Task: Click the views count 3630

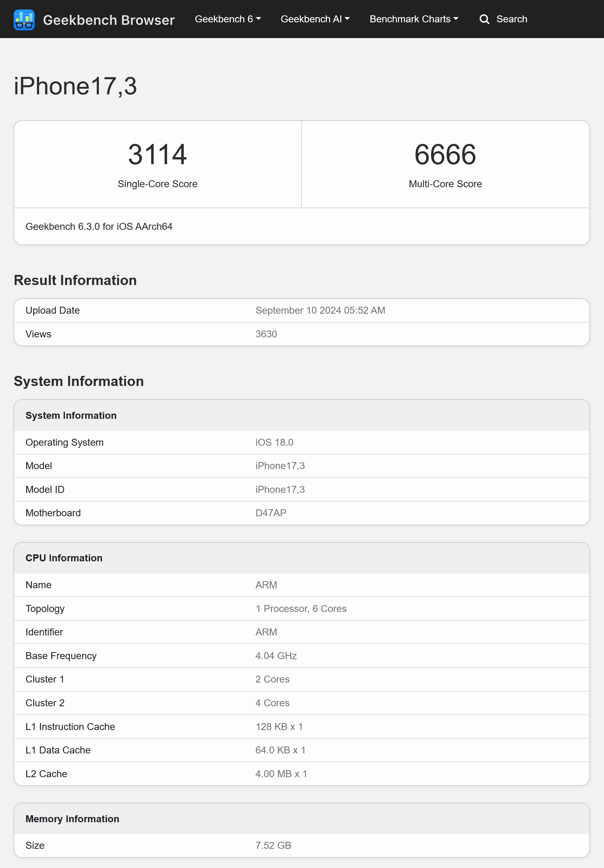Action: point(266,334)
